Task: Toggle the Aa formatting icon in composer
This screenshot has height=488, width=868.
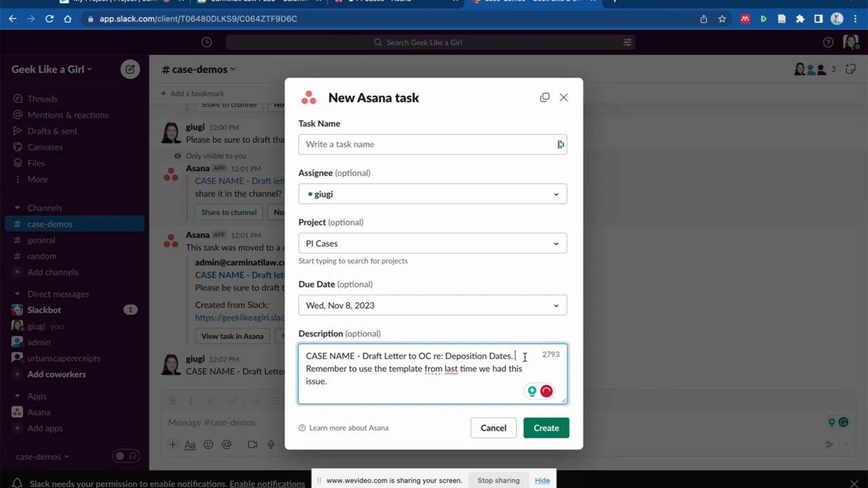Action: (190, 445)
